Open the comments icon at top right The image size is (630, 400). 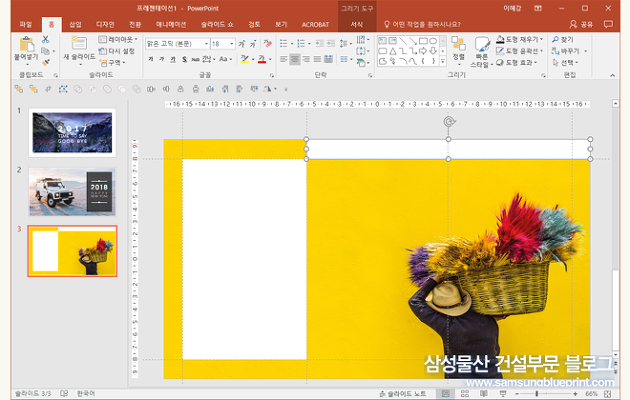pos(608,24)
